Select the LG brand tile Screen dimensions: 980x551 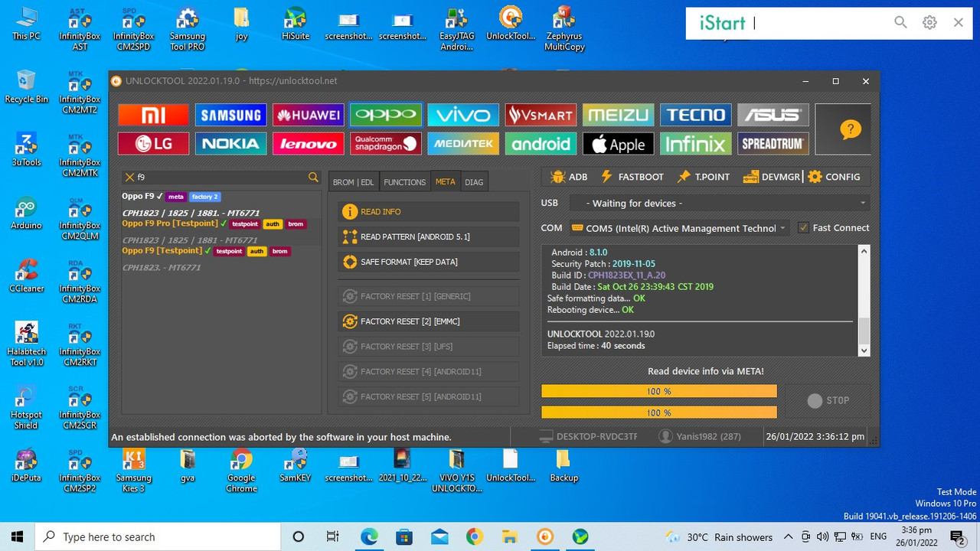coord(153,143)
